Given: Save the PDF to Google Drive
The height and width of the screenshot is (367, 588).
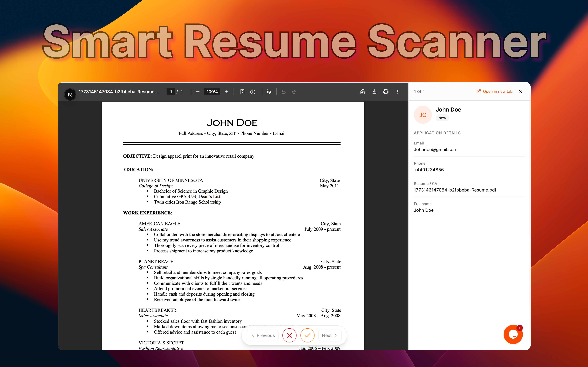Looking at the screenshot, I should [x=363, y=92].
